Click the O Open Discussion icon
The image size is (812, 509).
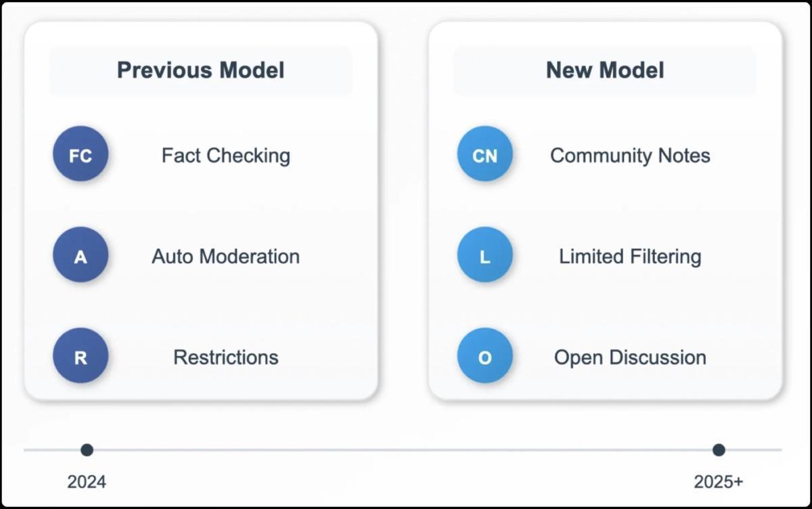click(484, 356)
